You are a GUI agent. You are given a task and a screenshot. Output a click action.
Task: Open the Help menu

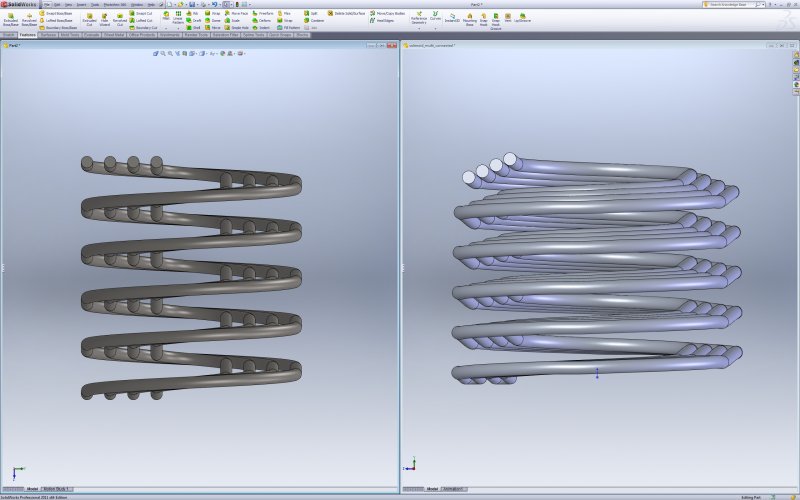151,5
